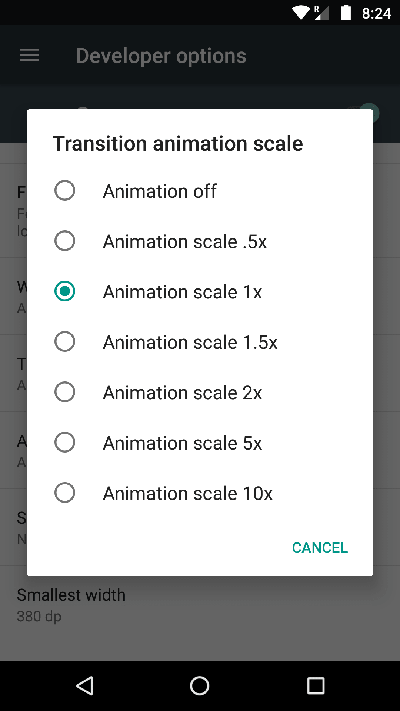Screen dimensions: 400x711
Task: Open the hamburger navigation menu
Action: pos(29,56)
